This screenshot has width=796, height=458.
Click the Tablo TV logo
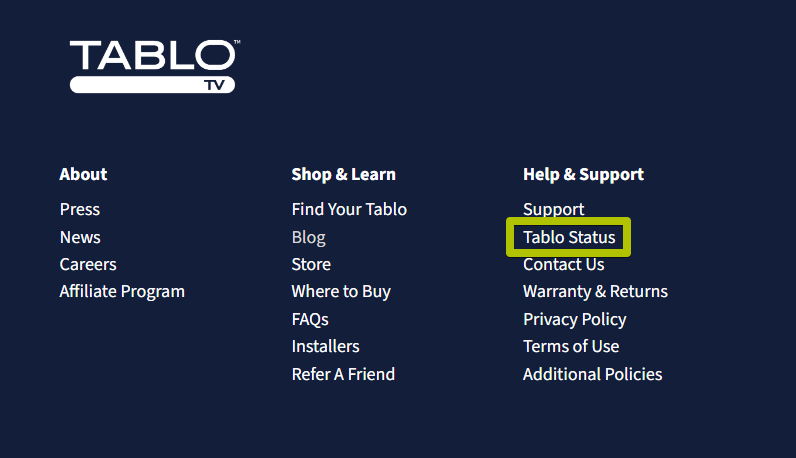click(153, 66)
